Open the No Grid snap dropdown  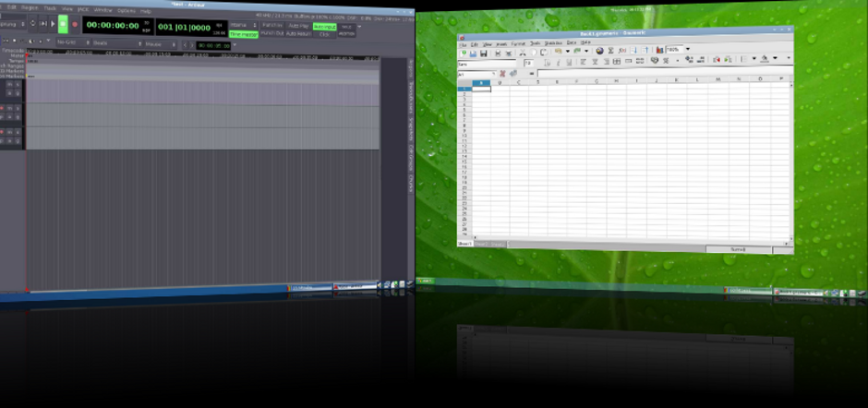pyautogui.click(x=74, y=42)
